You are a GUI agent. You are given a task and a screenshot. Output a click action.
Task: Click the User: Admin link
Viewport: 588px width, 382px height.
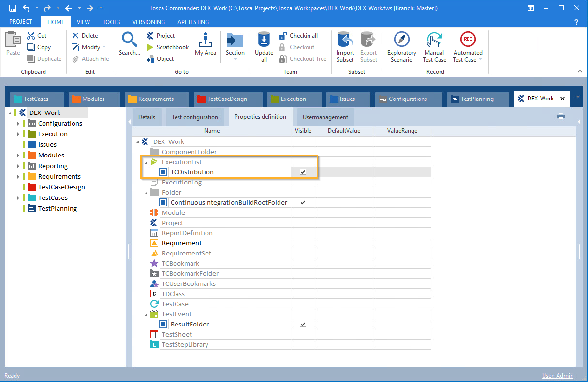click(x=558, y=376)
